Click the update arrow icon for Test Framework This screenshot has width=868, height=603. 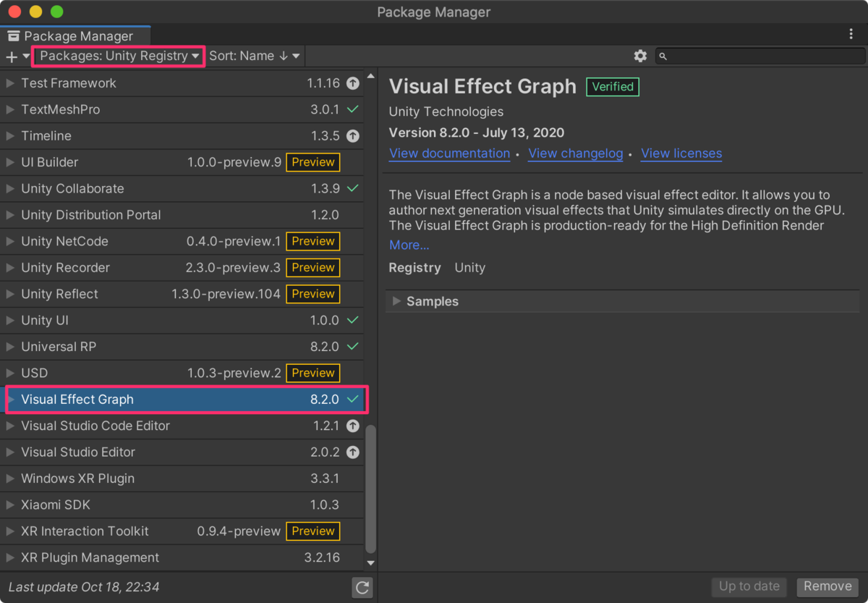click(x=353, y=83)
